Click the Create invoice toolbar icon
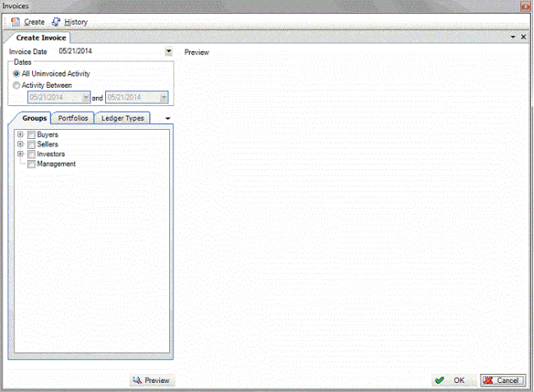Screen dimensions: 534x392 pyautogui.click(x=16, y=22)
